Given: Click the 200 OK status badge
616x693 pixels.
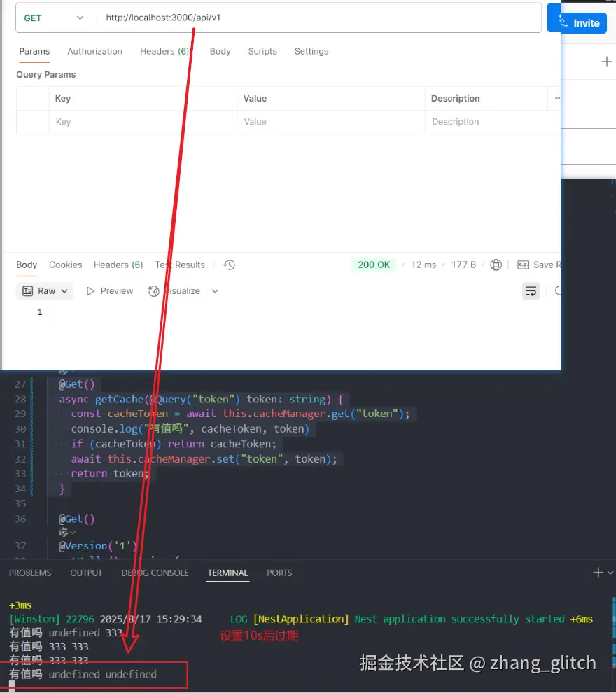Looking at the screenshot, I should (x=374, y=265).
